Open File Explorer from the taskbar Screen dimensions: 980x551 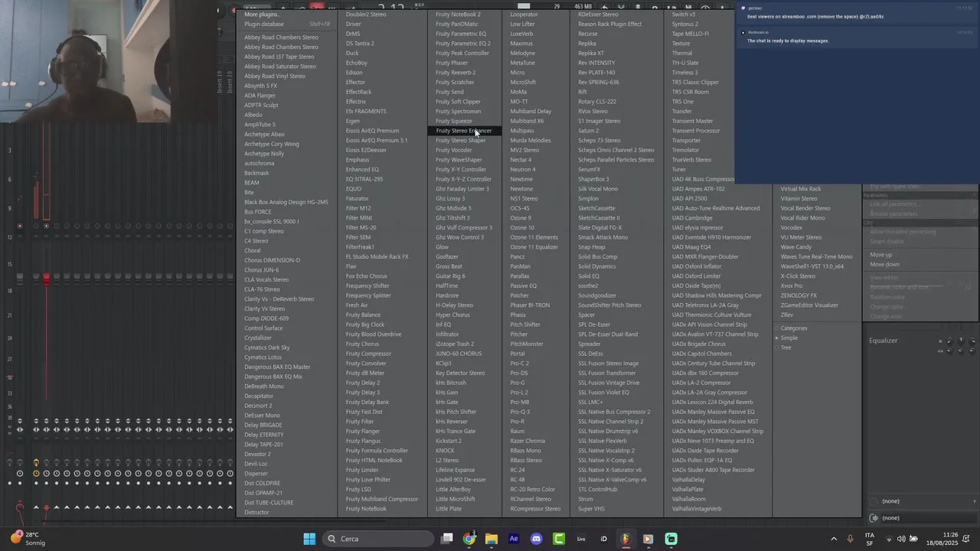click(492, 539)
